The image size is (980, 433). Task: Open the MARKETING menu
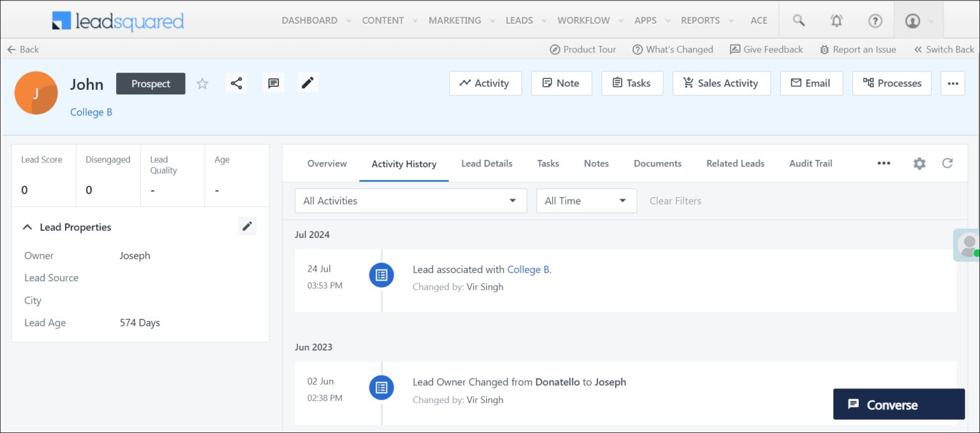(x=454, y=20)
